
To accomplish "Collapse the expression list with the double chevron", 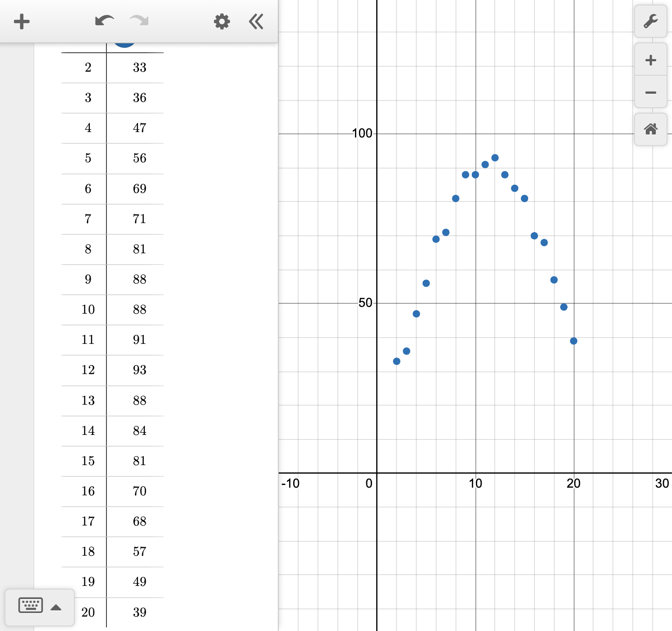I will click(255, 21).
